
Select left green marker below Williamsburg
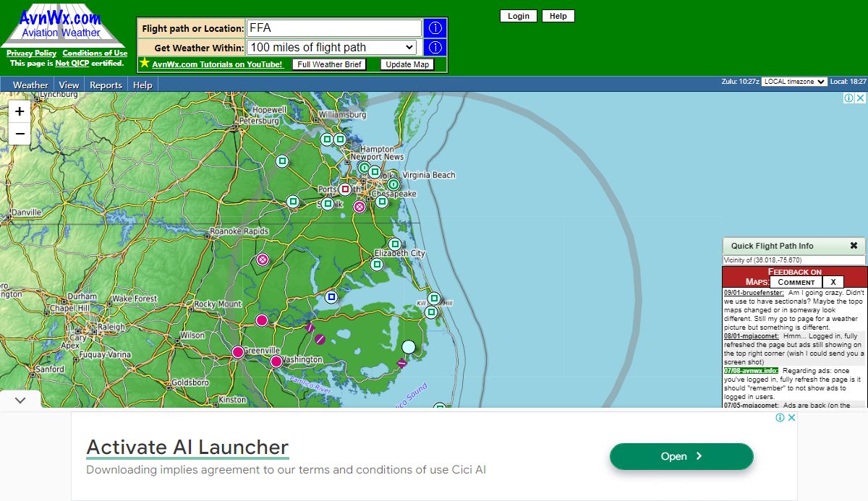coord(327,139)
